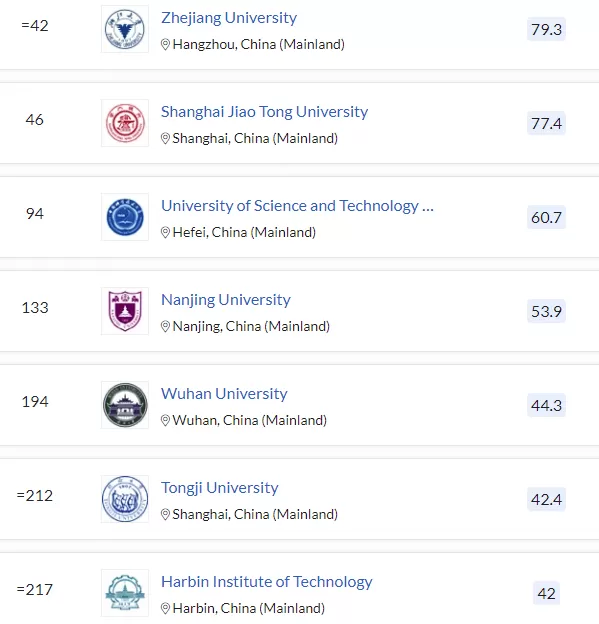This screenshot has height=624, width=599.
Task: Open the Nanjing University link
Action: click(x=226, y=300)
